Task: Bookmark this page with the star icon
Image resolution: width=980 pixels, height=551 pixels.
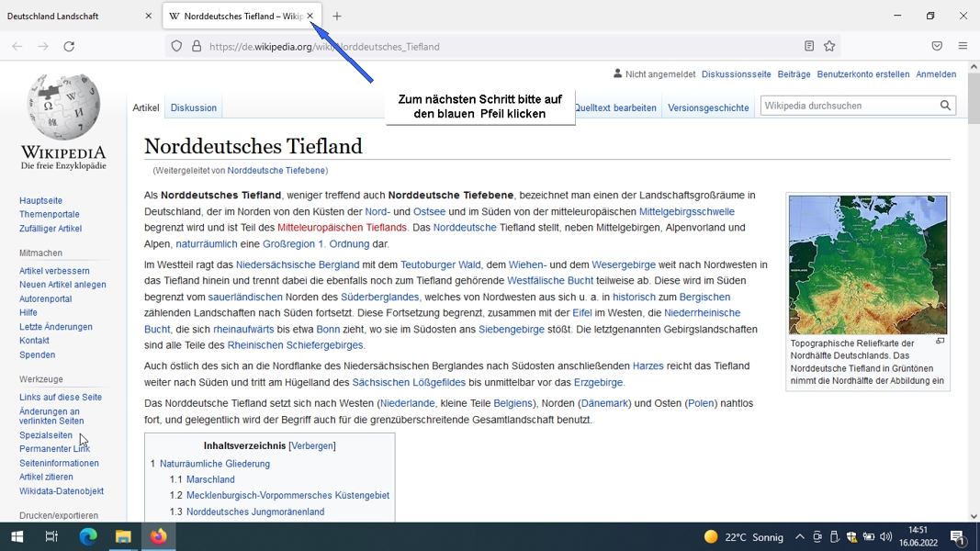Action: 829,46
